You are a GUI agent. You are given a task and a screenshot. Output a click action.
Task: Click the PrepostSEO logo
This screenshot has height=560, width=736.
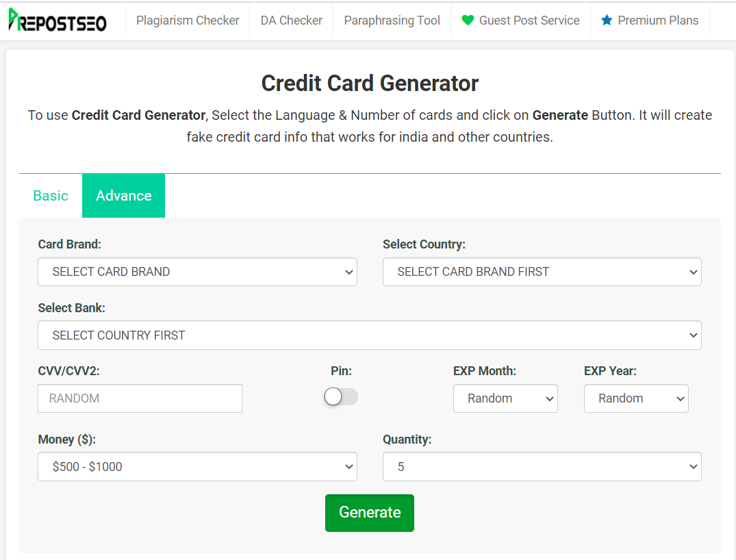[x=58, y=21]
